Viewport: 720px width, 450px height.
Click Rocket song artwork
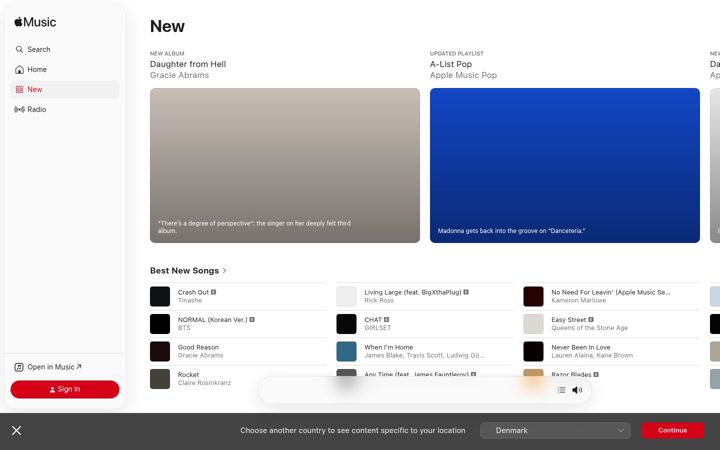(x=160, y=379)
